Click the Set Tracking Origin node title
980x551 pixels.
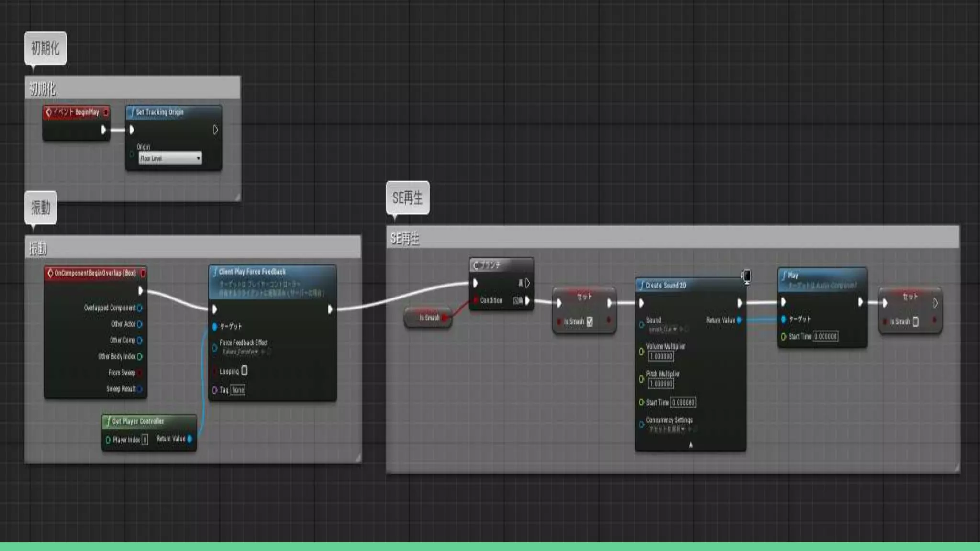click(160, 112)
